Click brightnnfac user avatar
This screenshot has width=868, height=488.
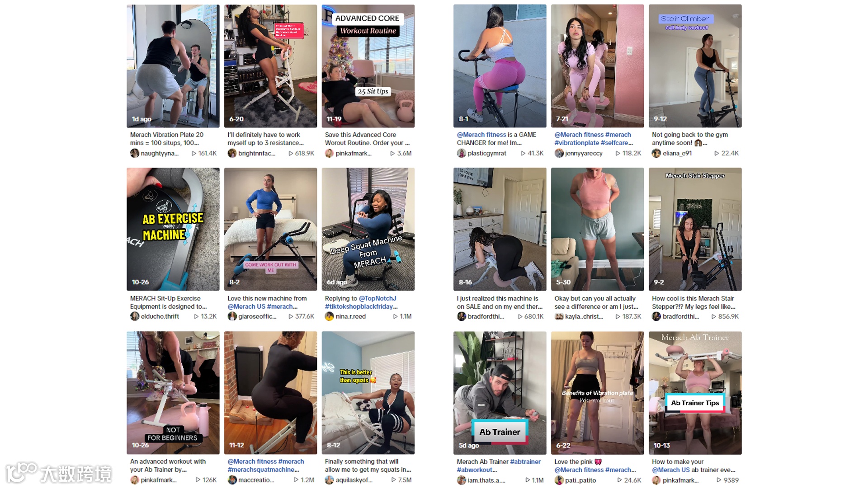[232, 153]
